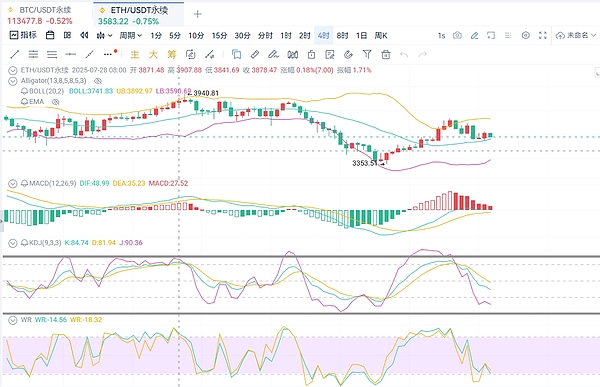
Task: Toggle Alligator indicator visibility eye
Action: coord(98,81)
